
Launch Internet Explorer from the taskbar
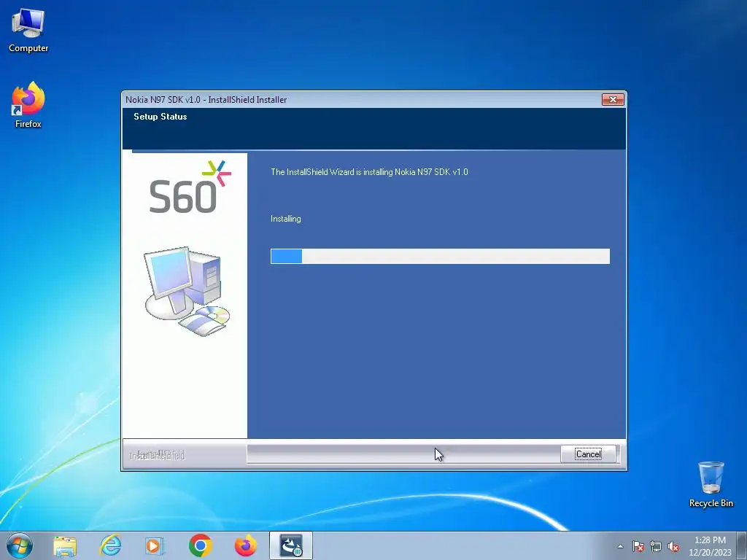110,545
